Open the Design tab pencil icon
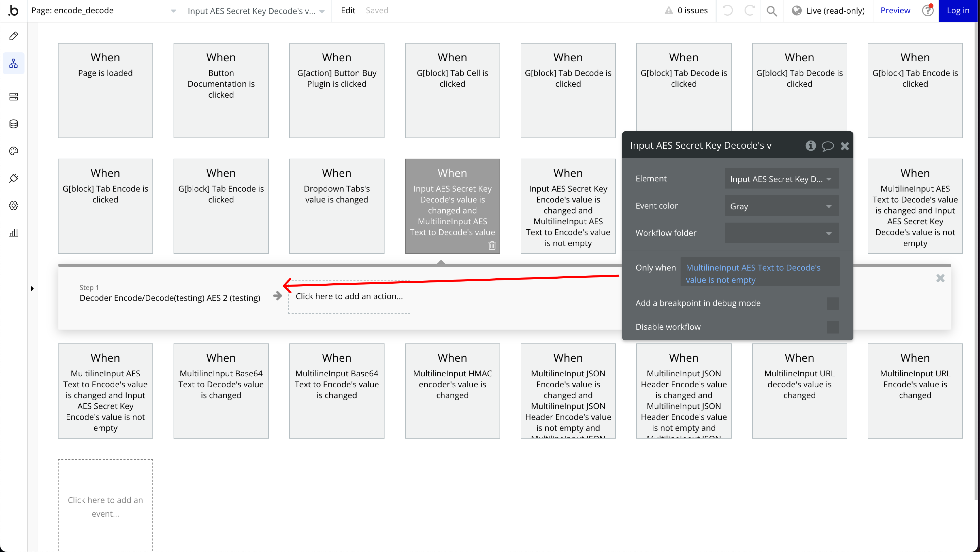Image resolution: width=980 pixels, height=552 pixels. tap(14, 36)
